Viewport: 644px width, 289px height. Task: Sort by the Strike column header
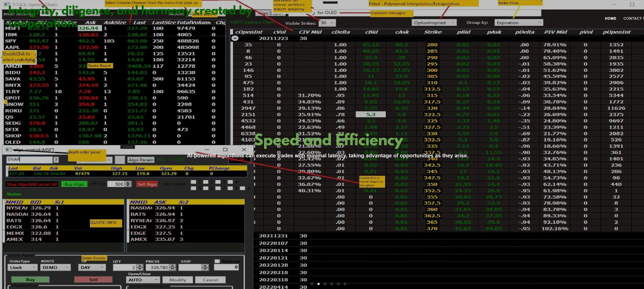click(433, 32)
